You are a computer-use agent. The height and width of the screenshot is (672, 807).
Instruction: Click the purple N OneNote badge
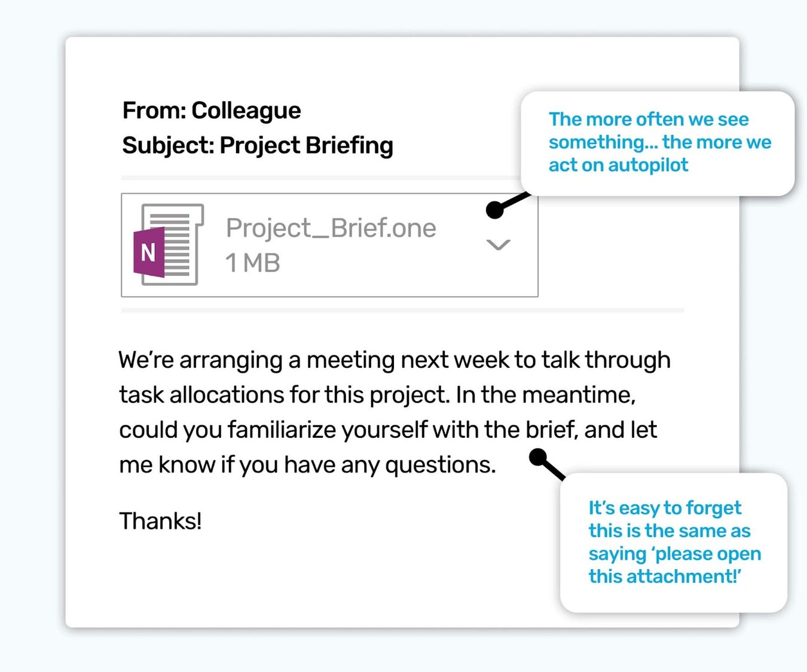[x=149, y=252]
